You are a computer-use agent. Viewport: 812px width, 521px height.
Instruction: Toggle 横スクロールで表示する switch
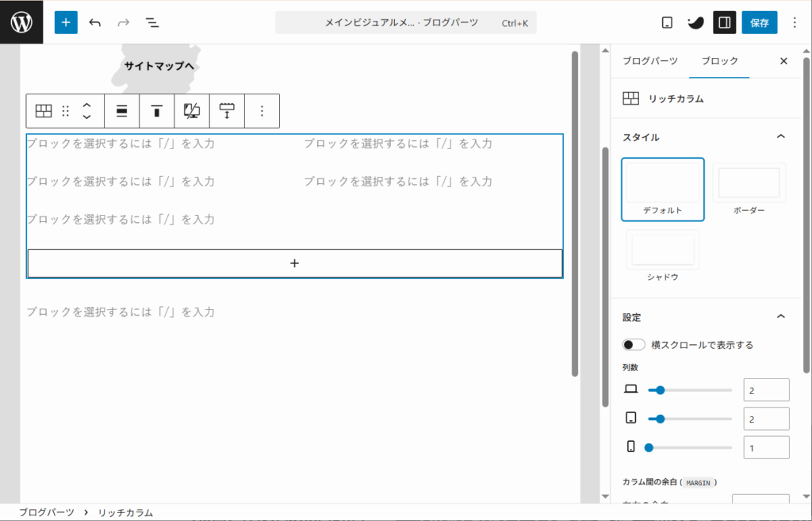tap(634, 345)
